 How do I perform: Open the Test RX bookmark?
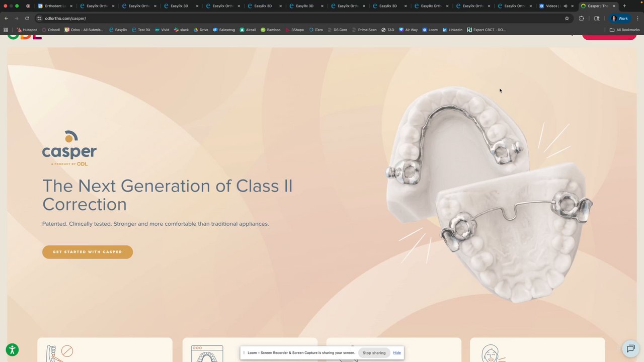(x=141, y=30)
